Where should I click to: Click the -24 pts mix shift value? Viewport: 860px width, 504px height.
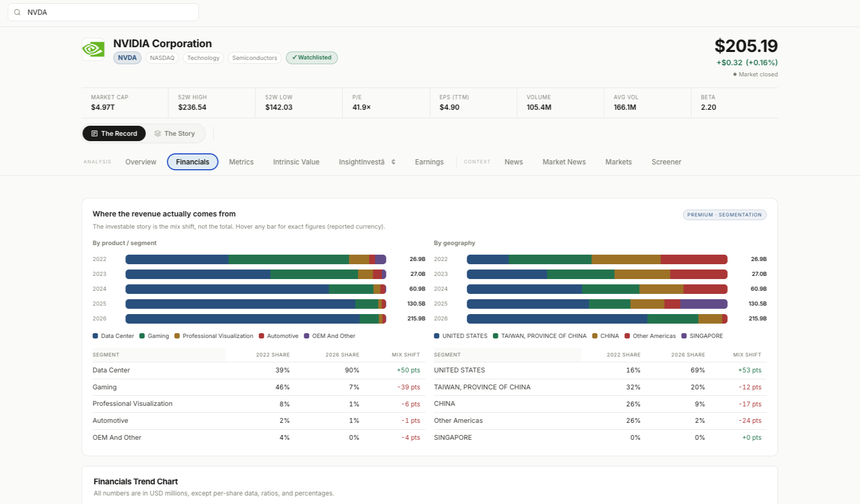750,421
